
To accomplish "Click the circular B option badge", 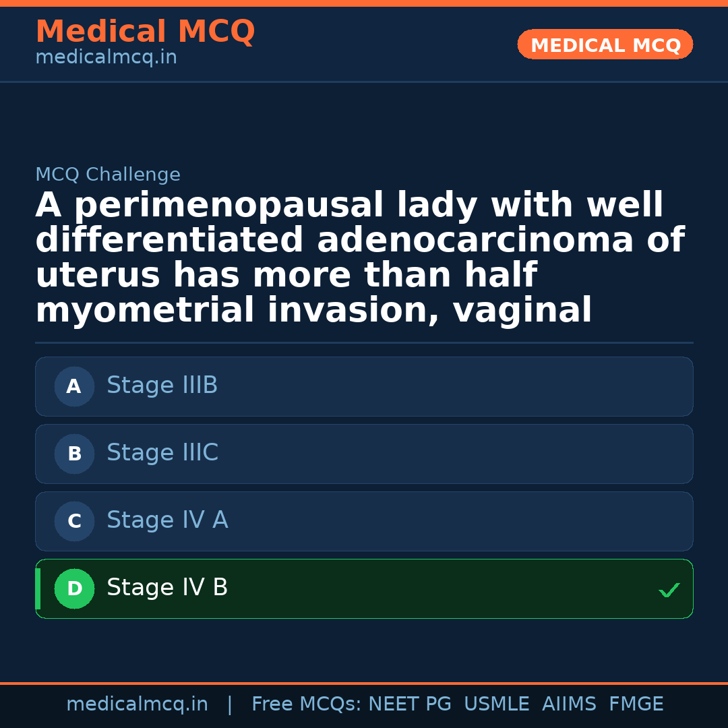I will (74, 454).
